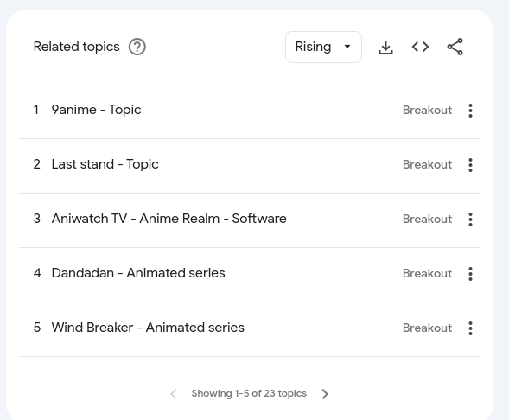Open more options for Dandadan row
509x420 pixels.
tap(470, 274)
